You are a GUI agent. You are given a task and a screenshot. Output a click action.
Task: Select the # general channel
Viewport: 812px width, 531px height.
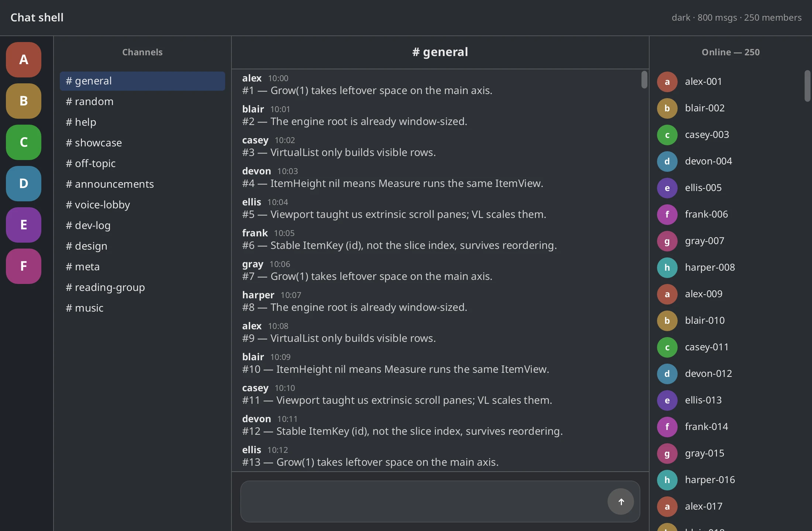point(142,81)
